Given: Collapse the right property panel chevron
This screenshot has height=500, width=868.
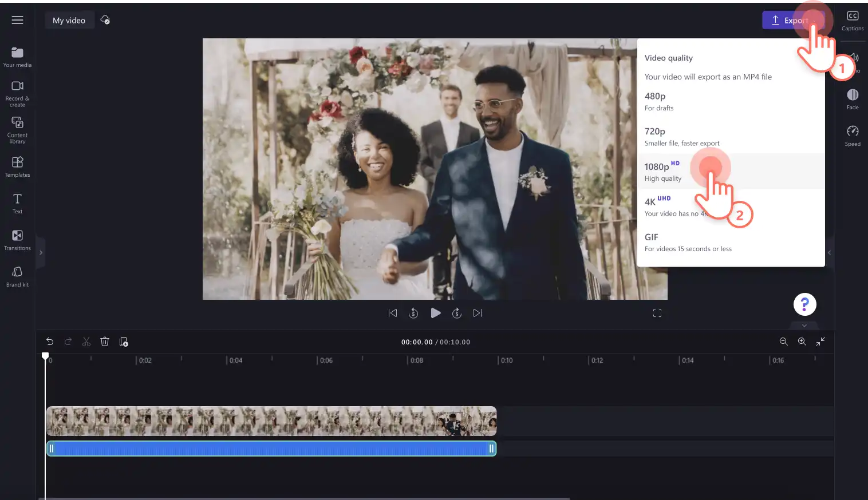Looking at the screenshot, I should (829, 252).
